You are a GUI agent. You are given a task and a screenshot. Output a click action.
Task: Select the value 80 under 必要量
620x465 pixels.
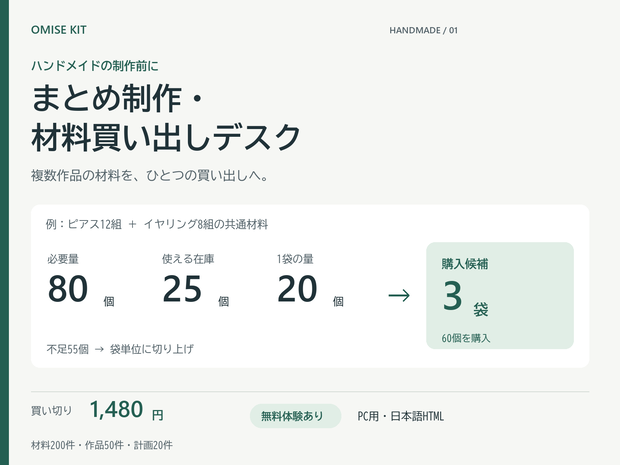tap(68, 289)
